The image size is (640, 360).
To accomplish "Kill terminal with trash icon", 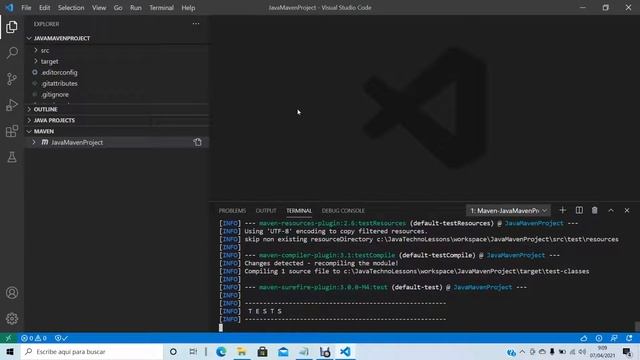I will tap(595, 210).
